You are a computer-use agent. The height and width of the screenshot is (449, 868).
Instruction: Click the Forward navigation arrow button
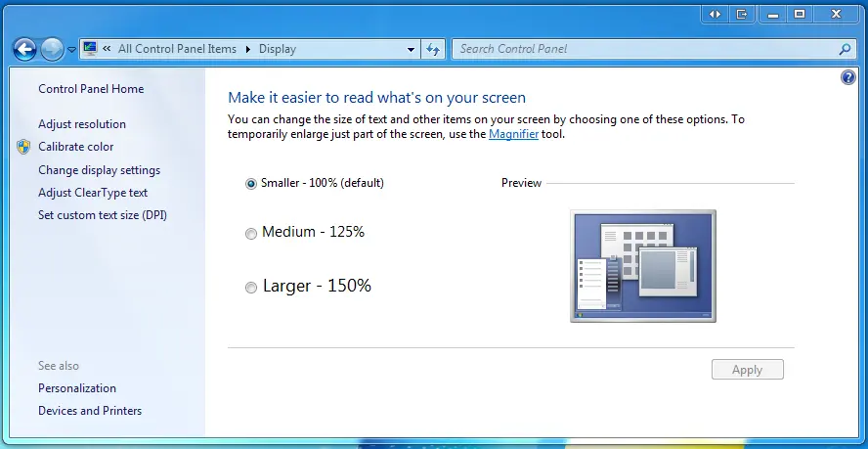click(x=52, y=48)
